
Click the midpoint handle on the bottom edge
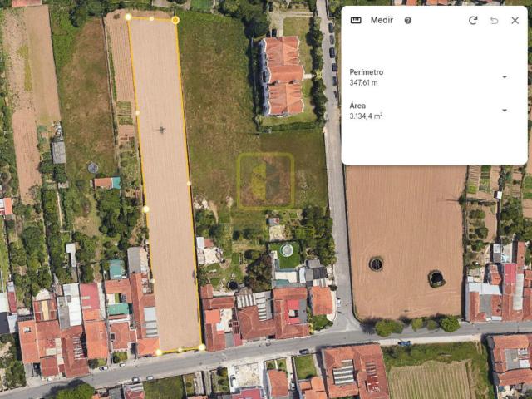(180, 350)
